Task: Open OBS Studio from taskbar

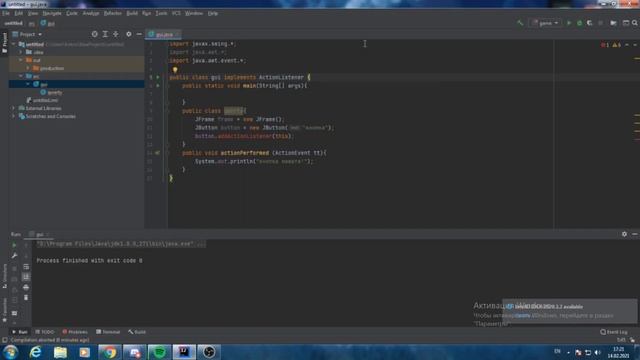Action: point(209,352)
